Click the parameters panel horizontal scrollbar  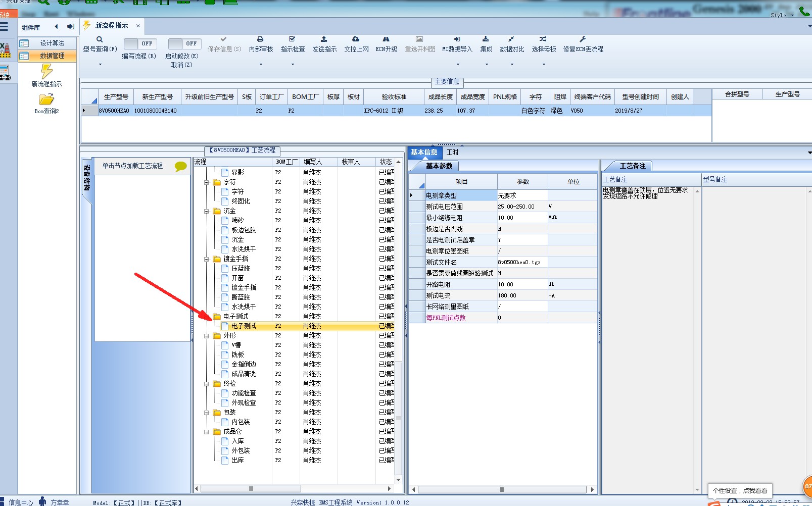[502, 490]
